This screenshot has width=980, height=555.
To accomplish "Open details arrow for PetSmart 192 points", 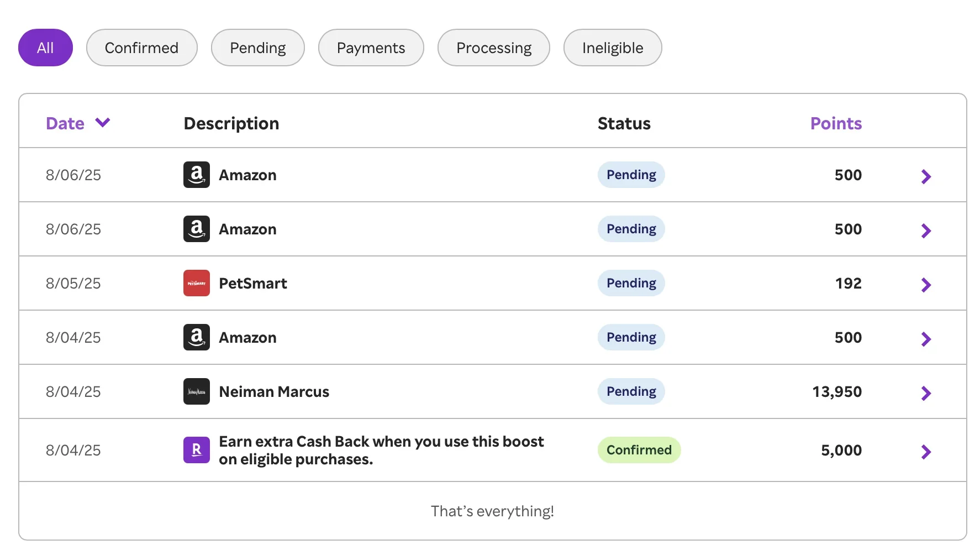I will [926, 285].
